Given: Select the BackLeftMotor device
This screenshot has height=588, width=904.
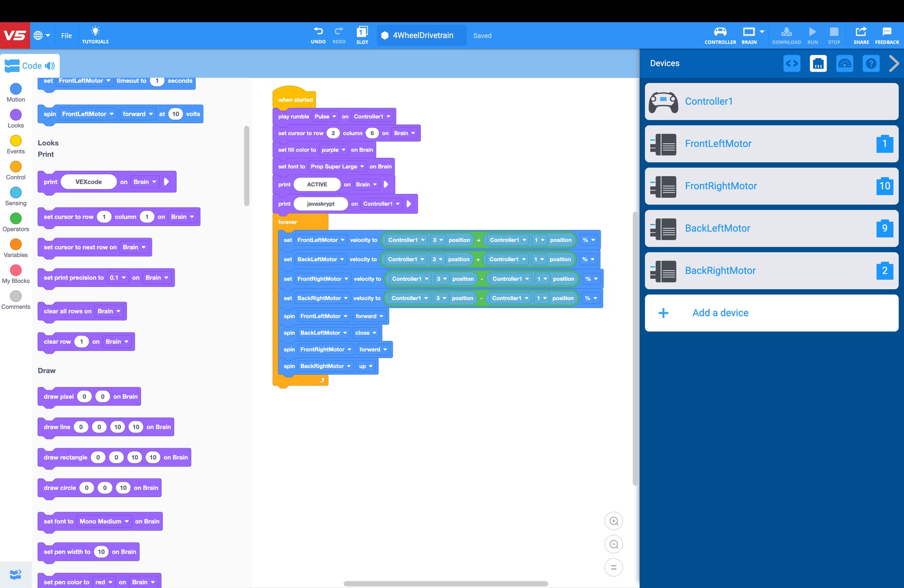Looking at the screenshot, I should click(x=771, y=228).
